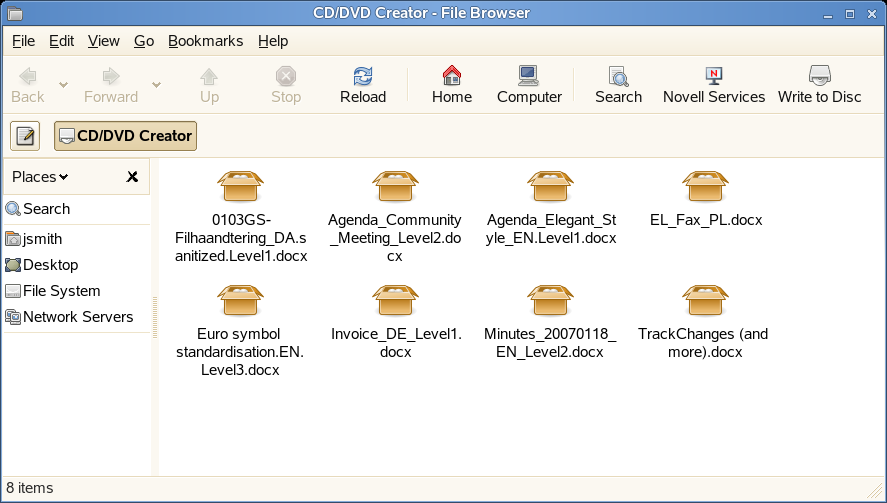Click the Invoice_DE_Level1.docx file name label
887x503 pixels.
coord(396,343)
